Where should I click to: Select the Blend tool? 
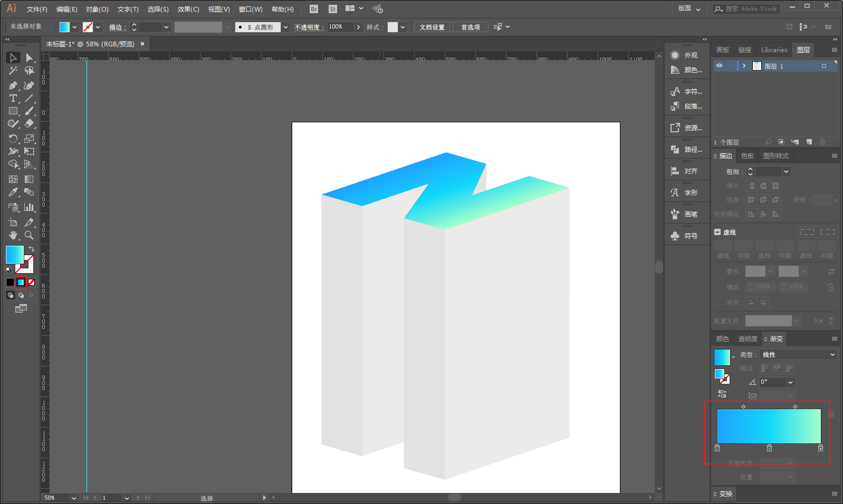pyautogui.click(x=29, y=192)
